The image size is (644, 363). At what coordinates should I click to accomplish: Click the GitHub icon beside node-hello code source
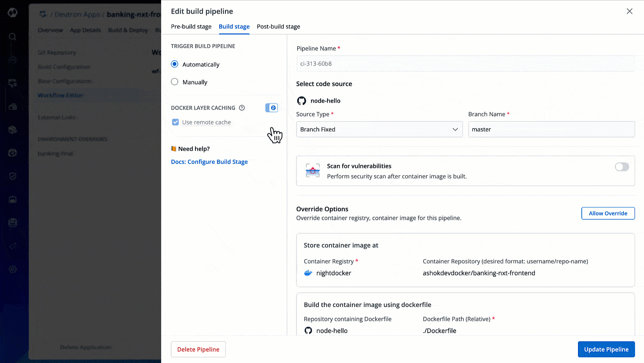pos(301,101)
